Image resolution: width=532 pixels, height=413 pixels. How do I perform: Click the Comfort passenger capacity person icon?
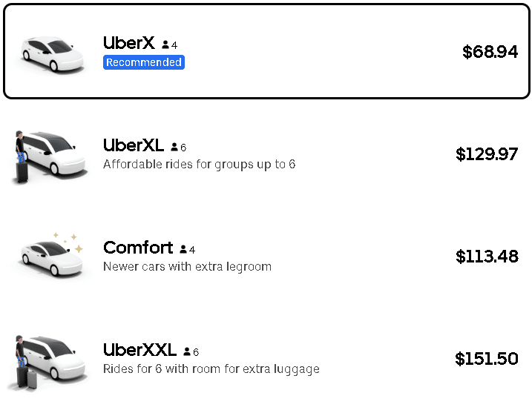point(183,250)
